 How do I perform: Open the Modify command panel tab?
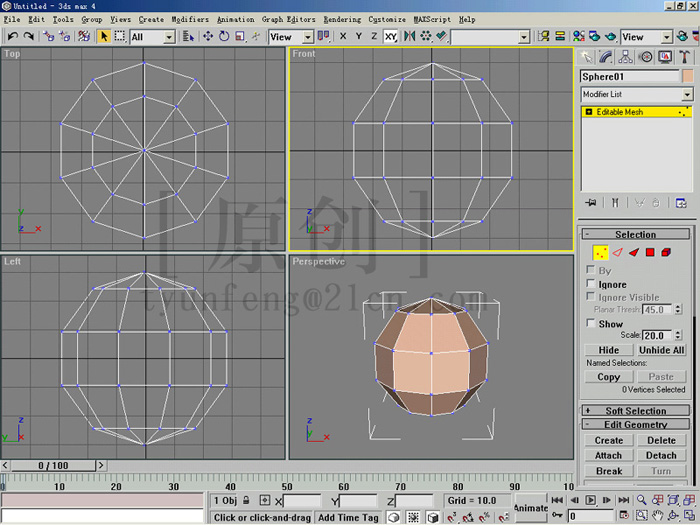tap(606, 57)
